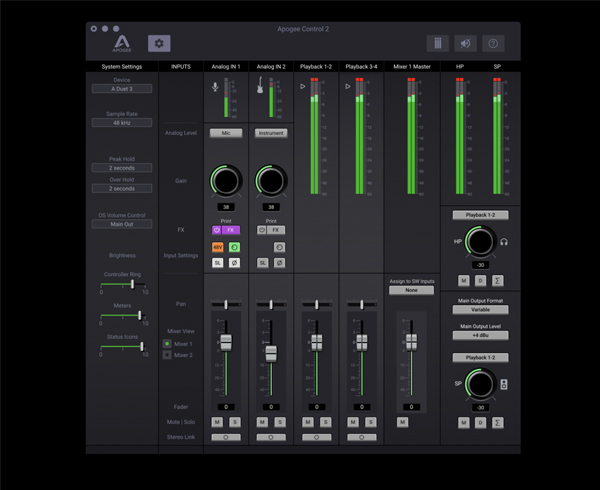Click circular input setting icon on Analog IN 2
Viewport: 600px width, 490px height.
pyautogui.click(x=279, y=247)
